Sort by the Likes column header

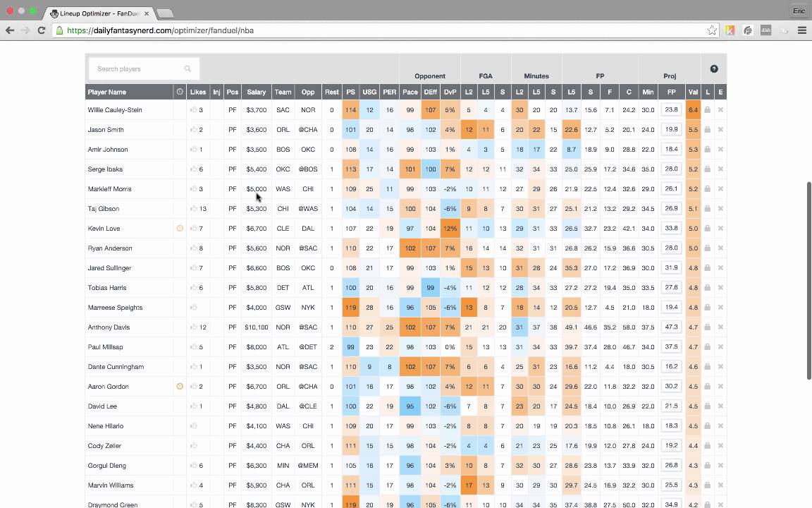[x=198, y=92]
